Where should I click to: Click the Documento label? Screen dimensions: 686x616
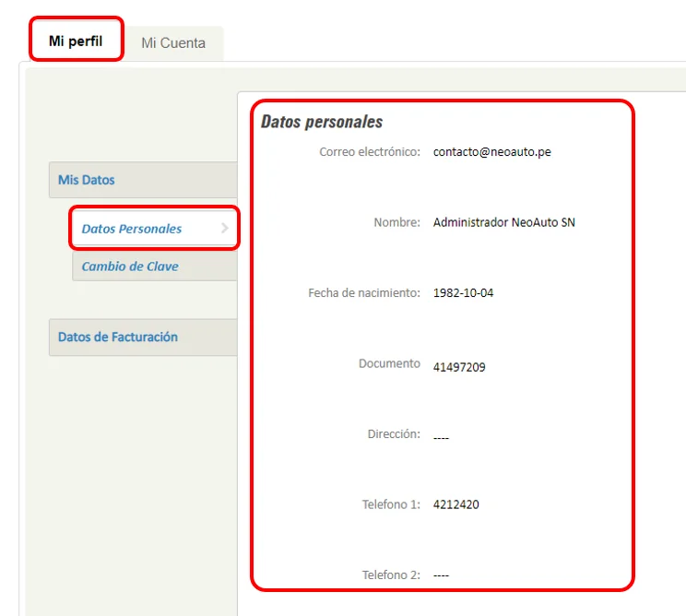tap(389, 363)
